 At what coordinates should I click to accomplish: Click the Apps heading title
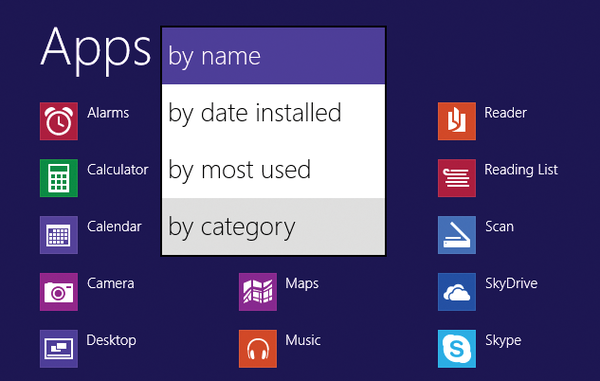tap(96, 50)
